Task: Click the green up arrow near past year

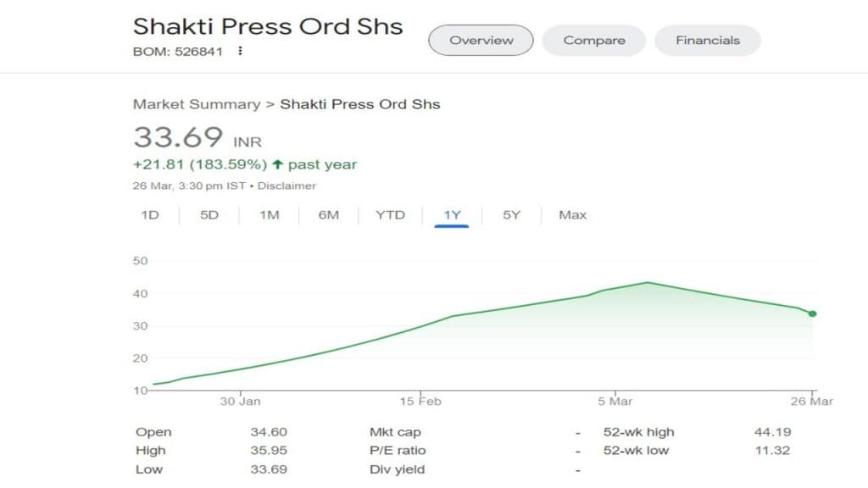Action: tap(276, 164)
